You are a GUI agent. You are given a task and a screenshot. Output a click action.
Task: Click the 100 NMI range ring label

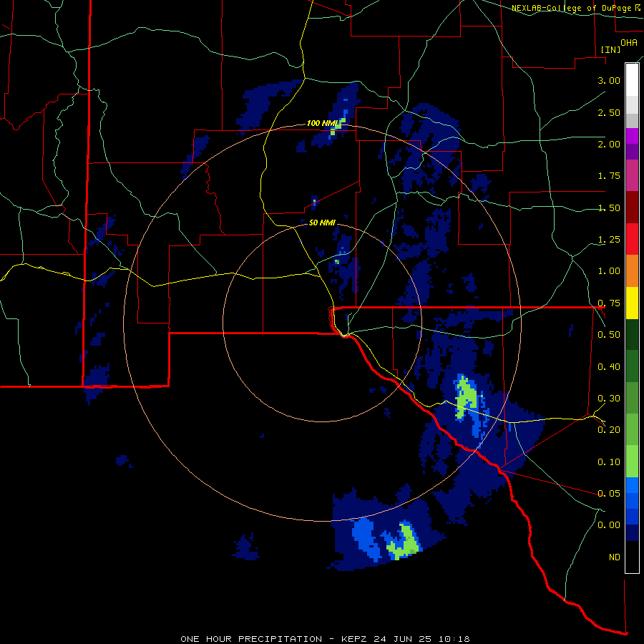click(x=322, y=123)
